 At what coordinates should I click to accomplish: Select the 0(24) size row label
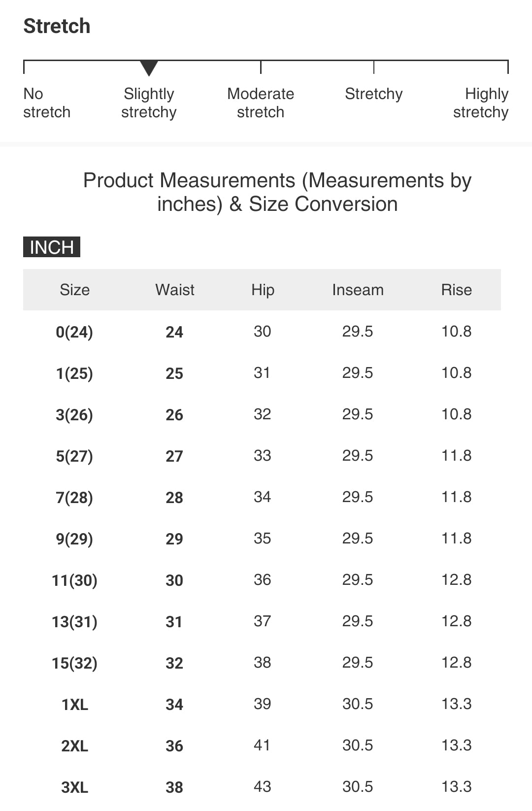click(x=74, y=332)
